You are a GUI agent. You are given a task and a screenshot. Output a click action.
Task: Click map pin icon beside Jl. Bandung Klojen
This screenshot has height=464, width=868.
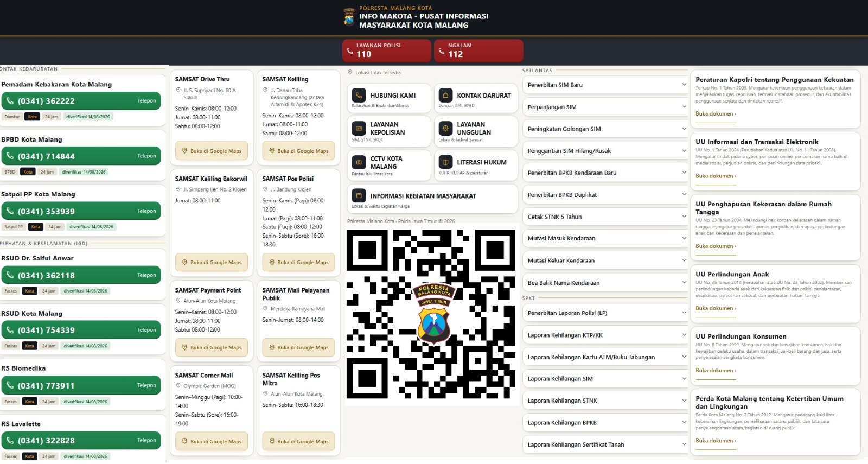[x=265, y=189]
